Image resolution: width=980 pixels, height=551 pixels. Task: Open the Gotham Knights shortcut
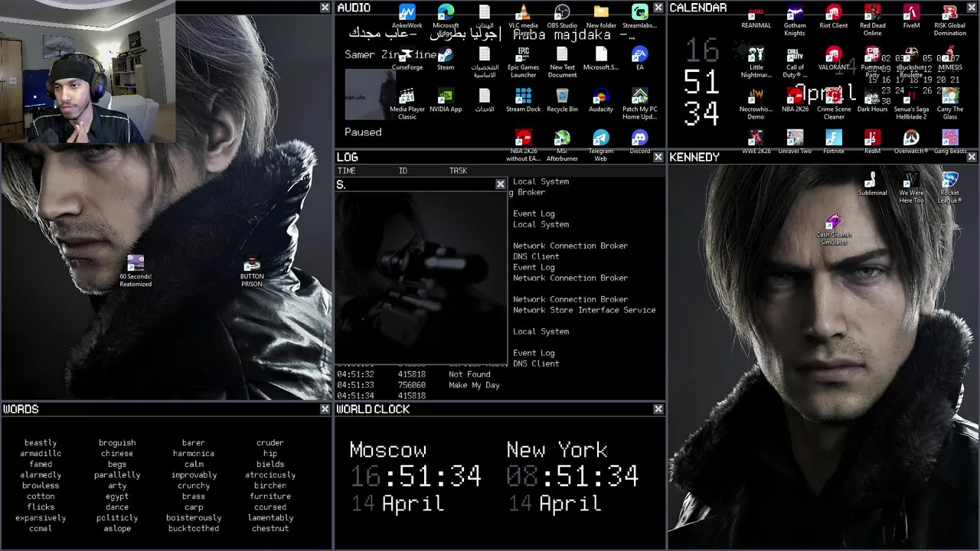pyautogui.click(x=795, y=20)
